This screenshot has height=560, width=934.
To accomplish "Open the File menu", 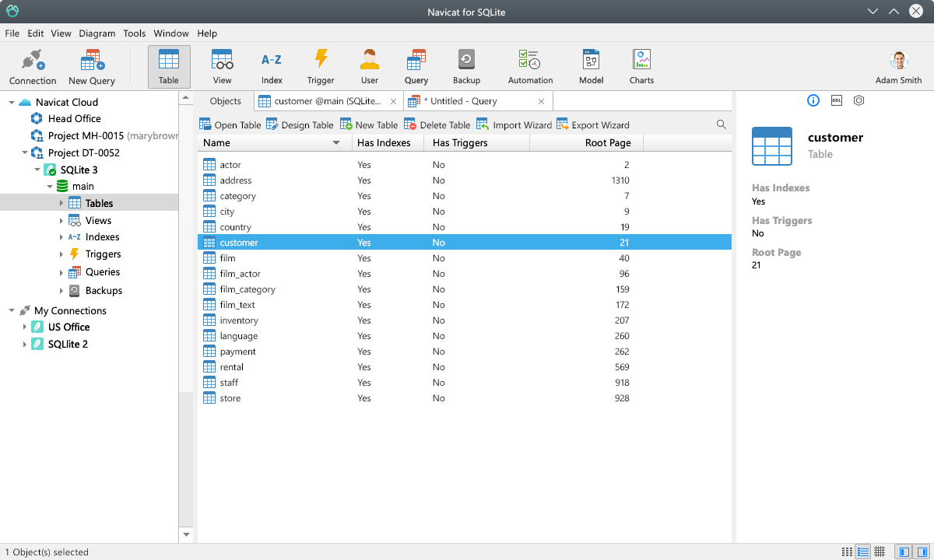I will (x=12, y=33).
